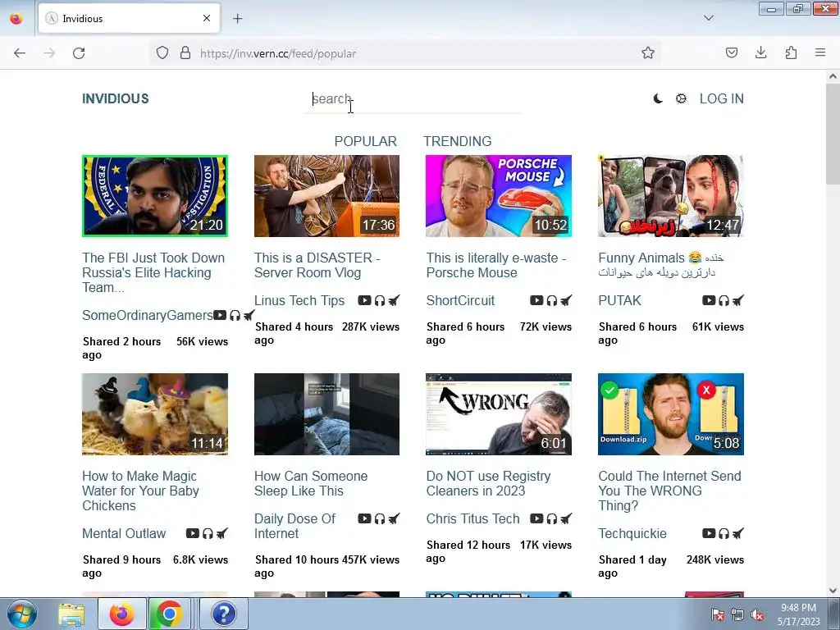840x630 pixels.
Task: Open 'Could The Internet Send You The WRONG Thing?' title
Action: coord(669,491)
